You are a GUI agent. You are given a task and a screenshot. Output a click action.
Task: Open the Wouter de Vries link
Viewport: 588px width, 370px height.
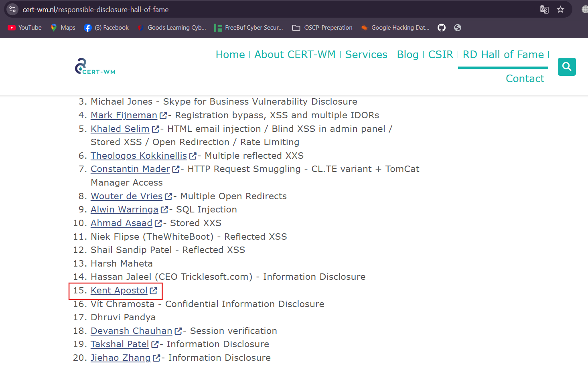pos(126,196)
